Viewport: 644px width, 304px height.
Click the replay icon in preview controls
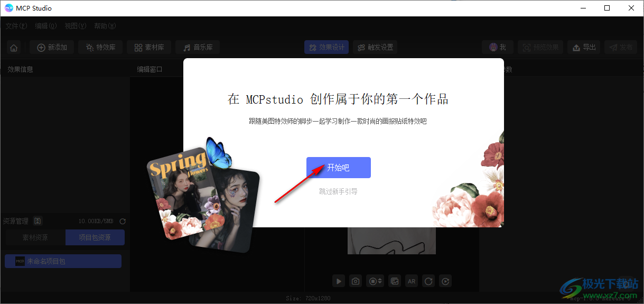pyautogui.click(x=445, y=281)
